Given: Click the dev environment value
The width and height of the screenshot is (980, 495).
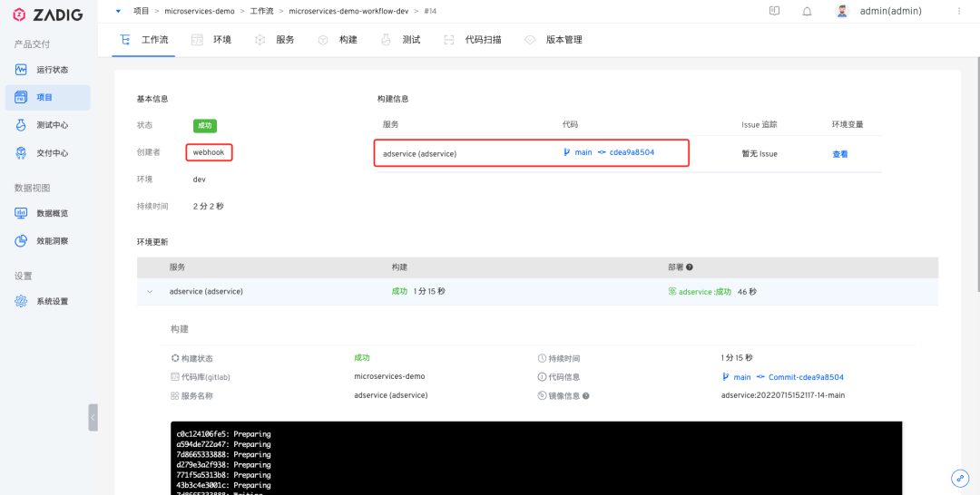Looking at the screenshot, I should (200, 180).
